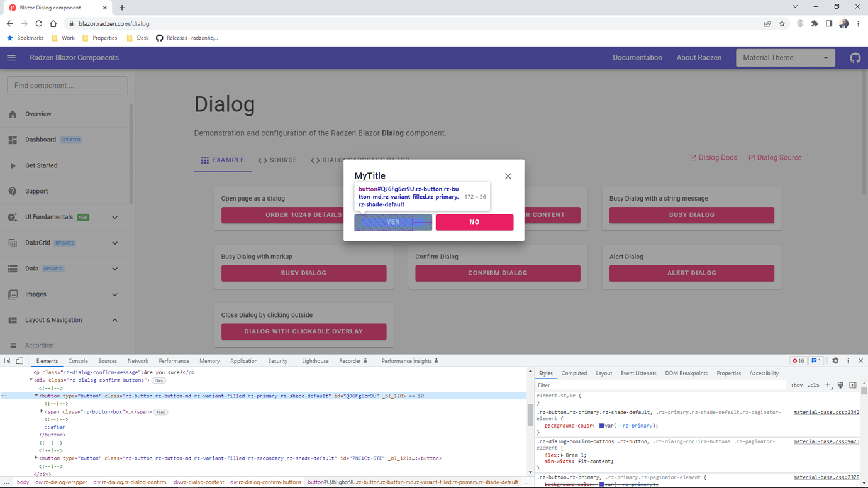Open the Dialog Docs link
Image resolution: width=868 pixels, height=488 pixels.
click(x=714, y=158)
